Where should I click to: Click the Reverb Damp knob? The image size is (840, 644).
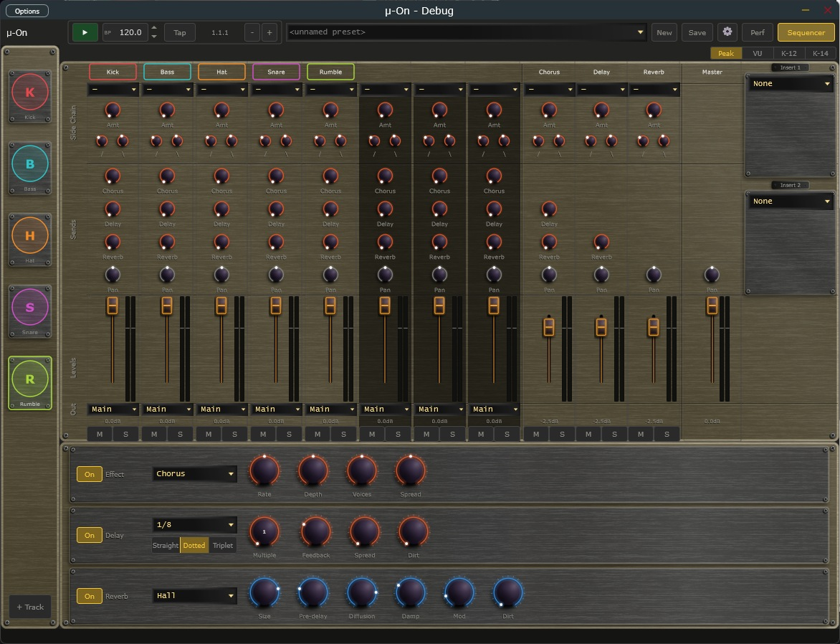pos(411,592)
